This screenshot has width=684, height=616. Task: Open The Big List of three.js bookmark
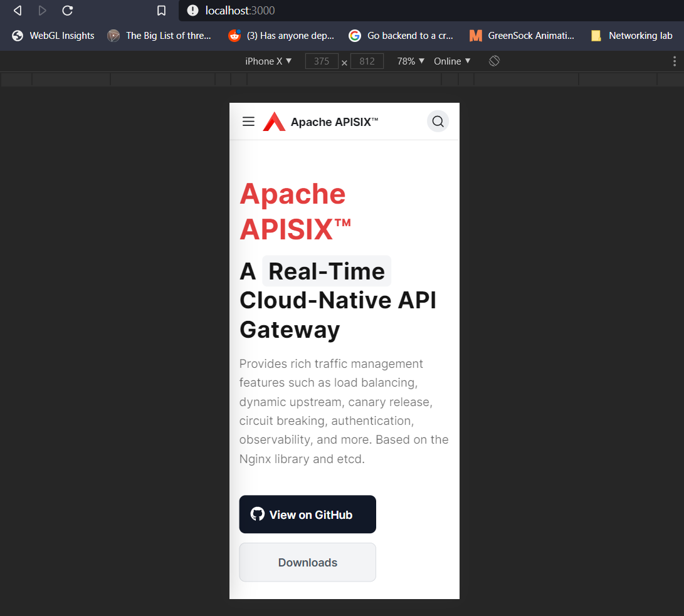(159, 36)
